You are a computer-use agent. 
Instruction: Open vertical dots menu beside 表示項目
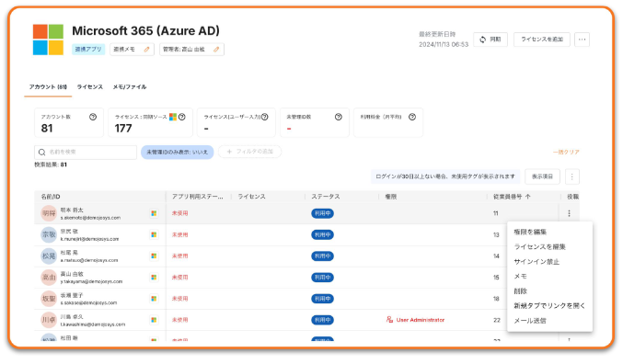pos(572,176)
